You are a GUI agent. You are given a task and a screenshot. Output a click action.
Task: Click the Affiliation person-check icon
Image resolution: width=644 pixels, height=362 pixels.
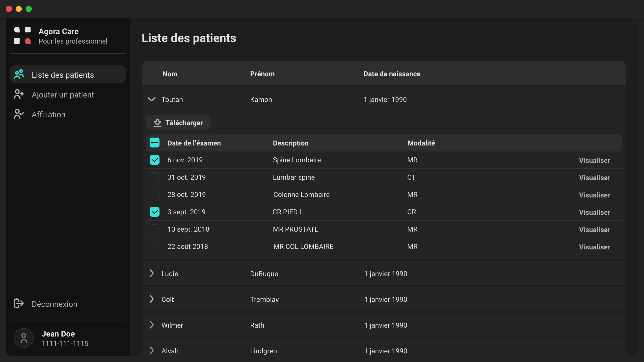pyautogui.click(x=18, y=114)
